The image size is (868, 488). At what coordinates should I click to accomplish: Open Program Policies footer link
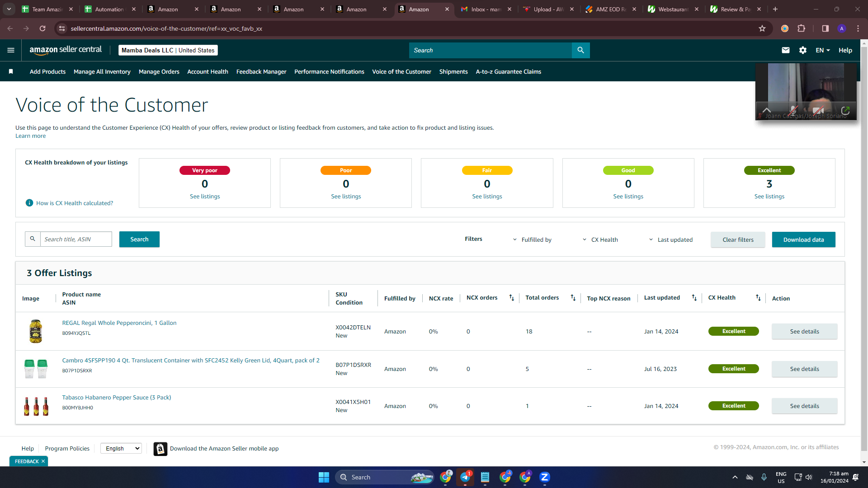(x=67, y=448)
